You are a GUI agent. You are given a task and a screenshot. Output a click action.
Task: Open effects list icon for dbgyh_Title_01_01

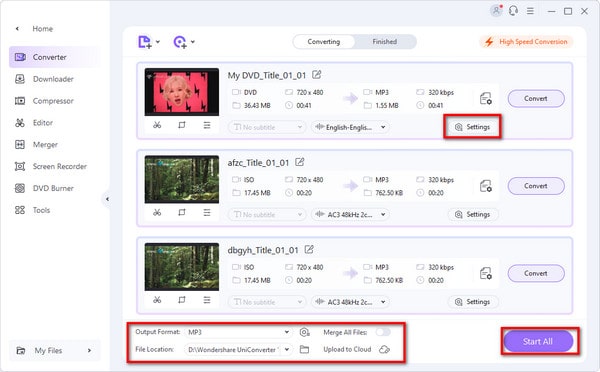click(x=207, y=300)
